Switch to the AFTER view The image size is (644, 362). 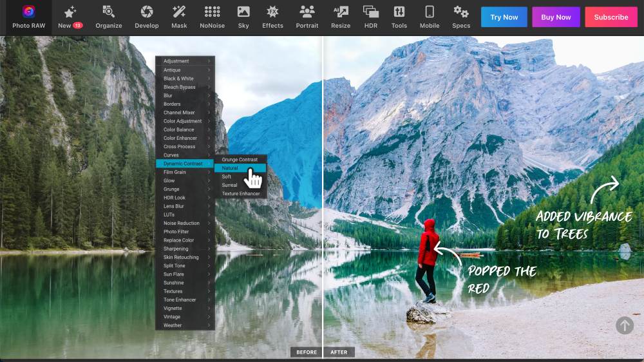tap(339, 352)
